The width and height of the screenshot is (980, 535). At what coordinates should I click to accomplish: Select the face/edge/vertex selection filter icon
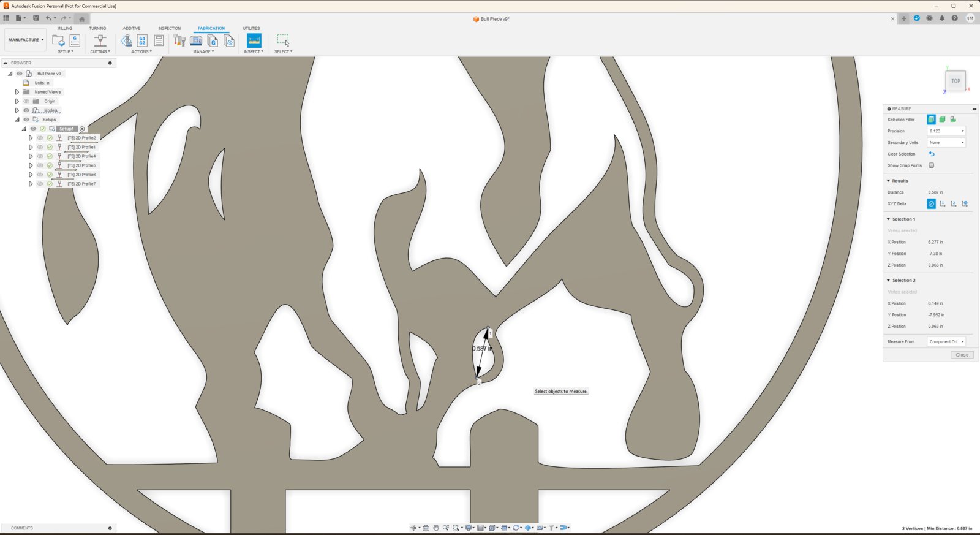pyautogui.click(x=931, y=120)
